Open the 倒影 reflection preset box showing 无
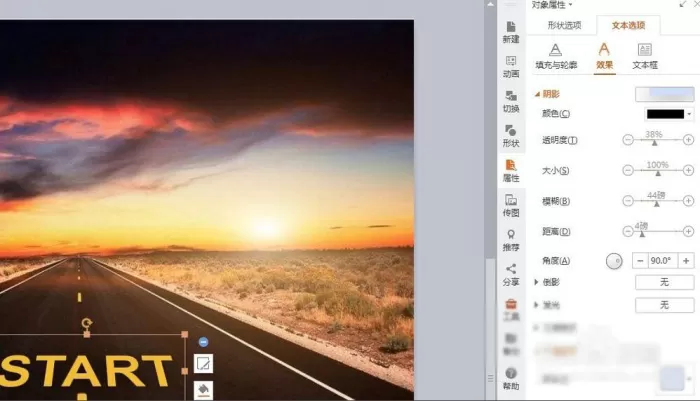The image size is (700, 401). pos(665,282)
